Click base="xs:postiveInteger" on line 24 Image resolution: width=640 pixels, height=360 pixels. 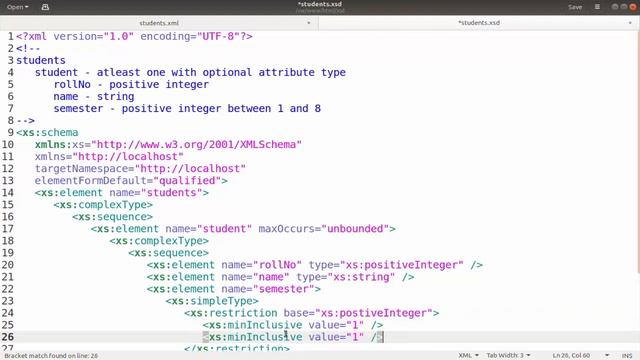tap(358, 313)
